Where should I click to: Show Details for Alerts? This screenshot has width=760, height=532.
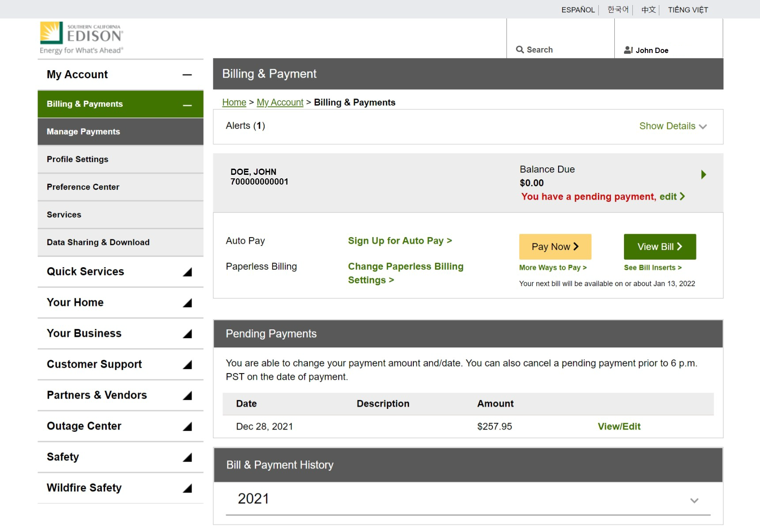tap(673, 126)
